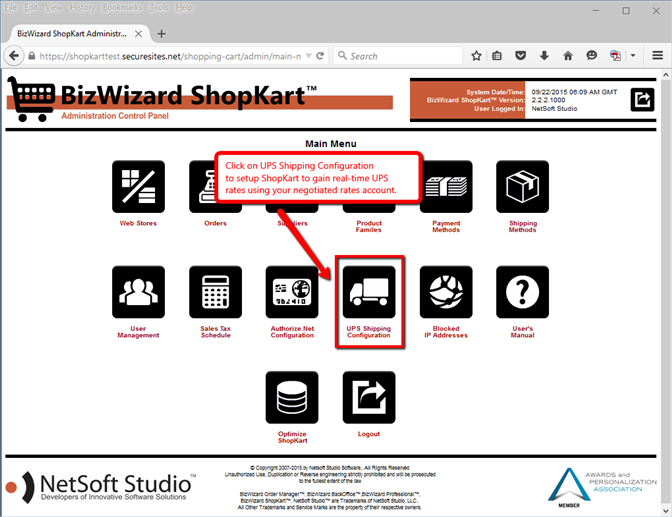Open the View menu
Screen dimensions: 672x517
[x=54, y=8]
